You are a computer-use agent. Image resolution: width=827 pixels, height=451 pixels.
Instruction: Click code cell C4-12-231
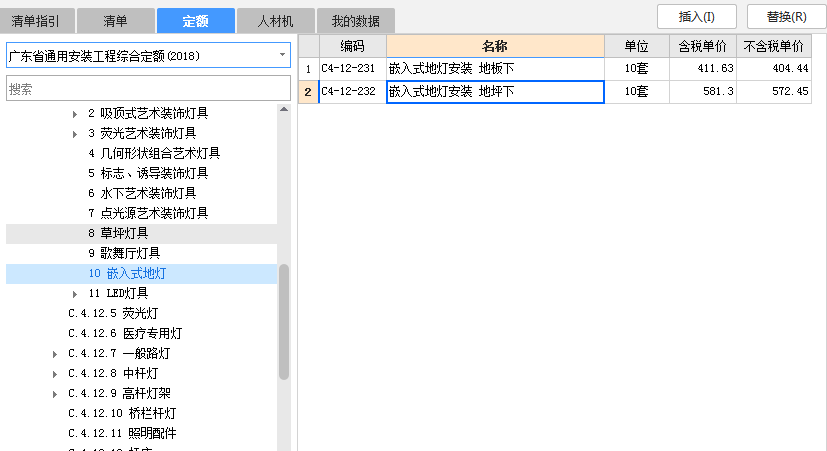coord(352,69)
